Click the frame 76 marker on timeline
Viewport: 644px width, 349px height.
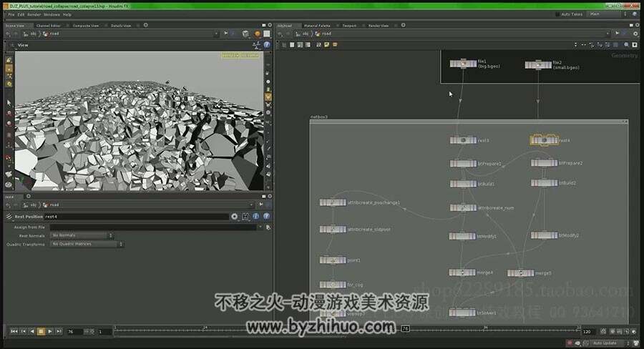coord(405,328)
